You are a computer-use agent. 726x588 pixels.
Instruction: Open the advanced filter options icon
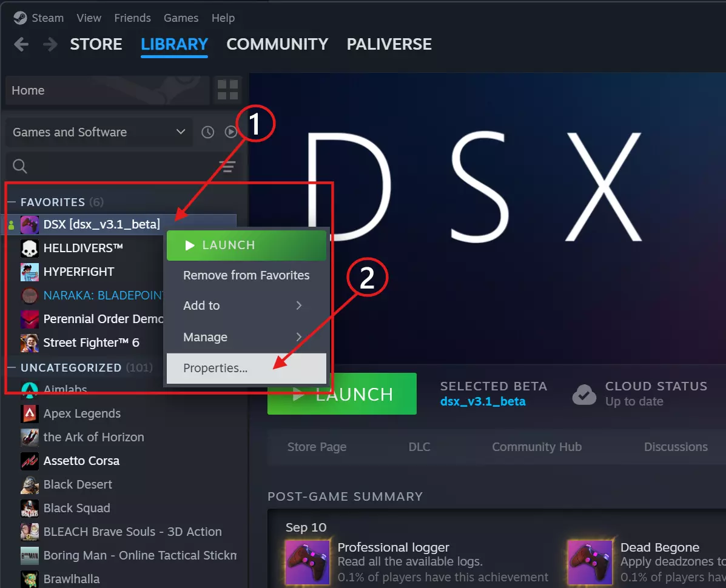tap(227, 166)
